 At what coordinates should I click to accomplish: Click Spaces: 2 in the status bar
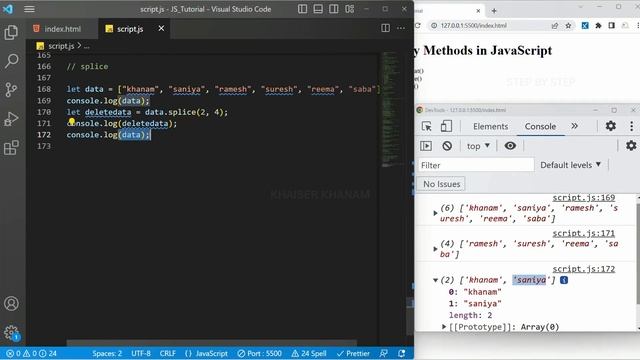107,353
